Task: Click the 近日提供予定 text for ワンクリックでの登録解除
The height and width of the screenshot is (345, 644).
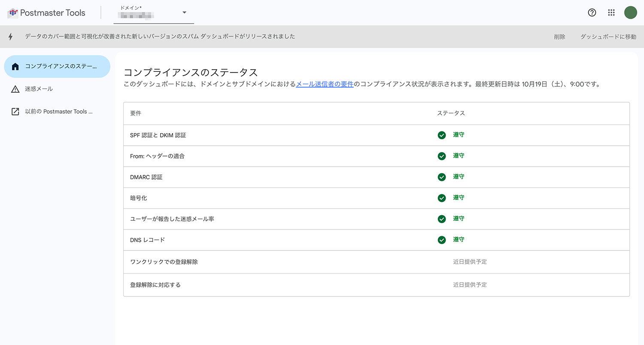Action: click(470, 262)
